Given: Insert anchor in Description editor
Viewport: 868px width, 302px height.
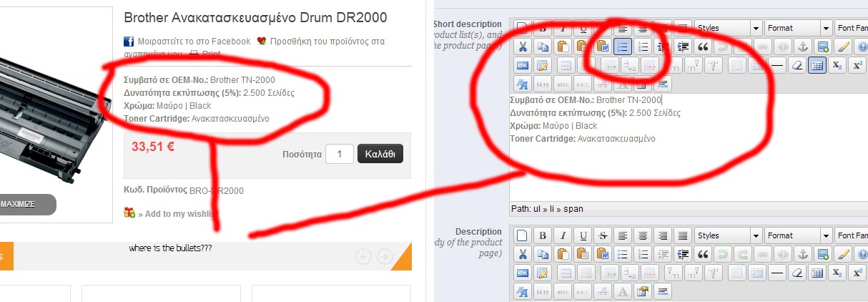Looking at the screenshot, I should coord(803,254).
